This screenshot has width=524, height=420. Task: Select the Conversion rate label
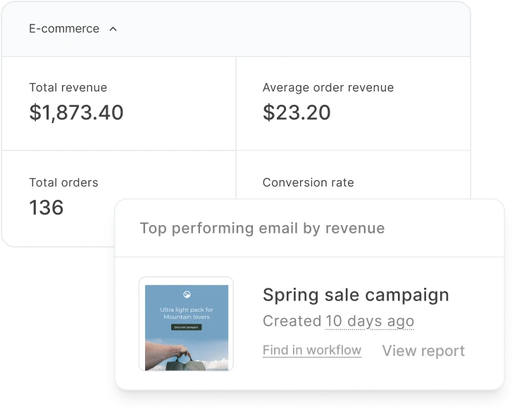click(x=308, y=183)
